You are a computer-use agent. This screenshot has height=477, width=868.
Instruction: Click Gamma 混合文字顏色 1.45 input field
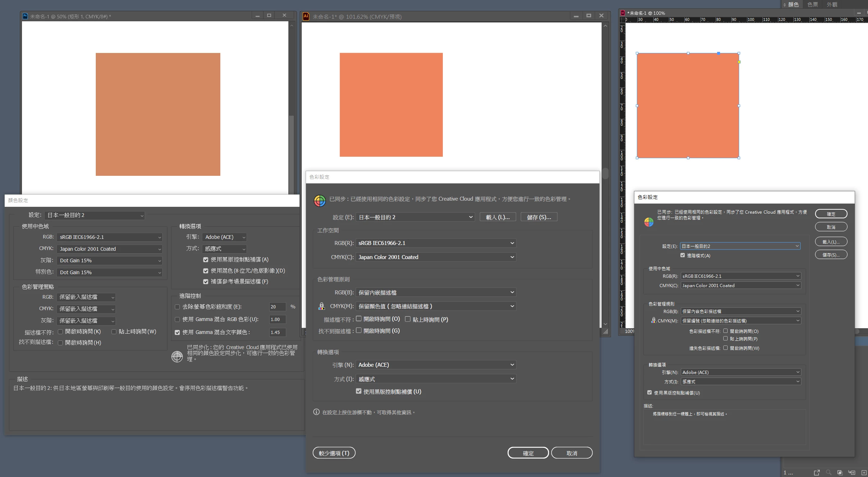point(277,332)
